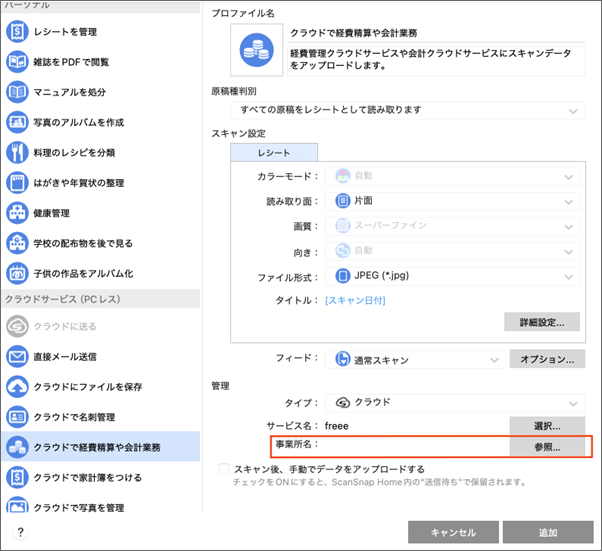
Task: Select the 直接メール送信 envelope icon
Action: [17, 357]
